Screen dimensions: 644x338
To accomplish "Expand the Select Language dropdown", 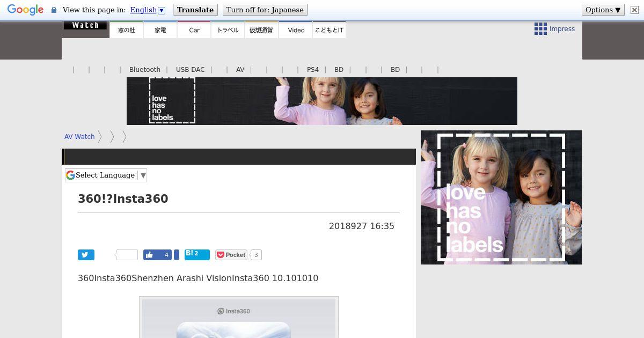I will 106,175.
